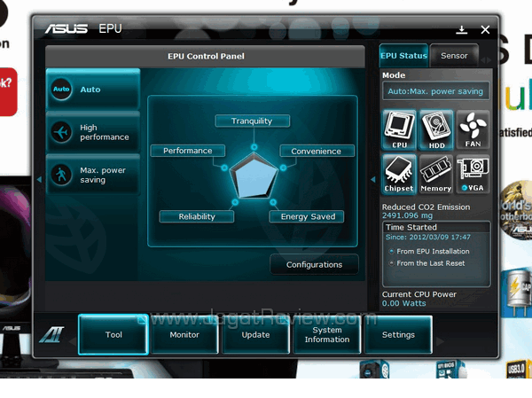Select the CPU status icon
The image size is (532, 398).
coord(399,130)
